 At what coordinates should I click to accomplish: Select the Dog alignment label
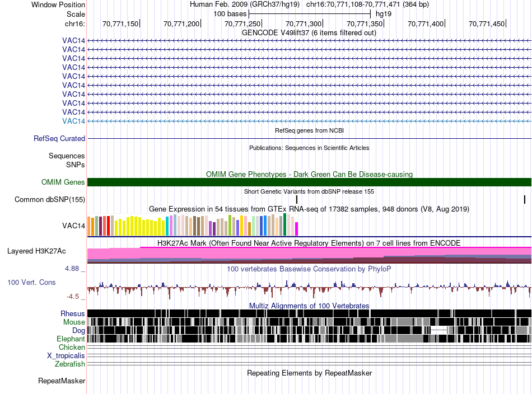pyautogui.click(x=78, y=331)
